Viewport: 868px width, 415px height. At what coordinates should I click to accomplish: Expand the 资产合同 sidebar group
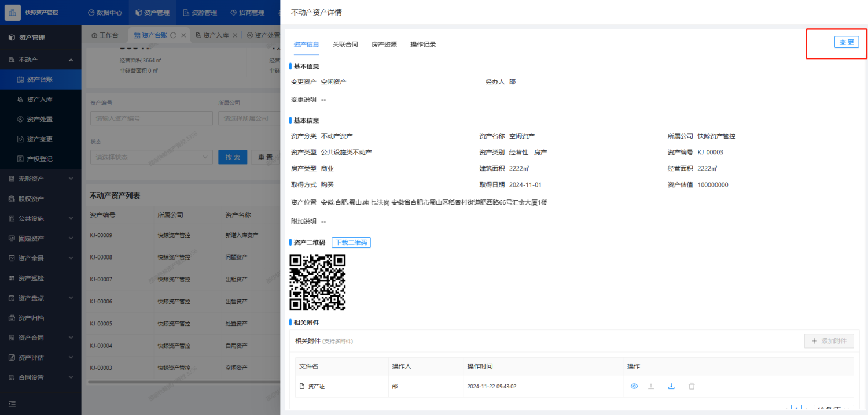click(x=41, y=338)
